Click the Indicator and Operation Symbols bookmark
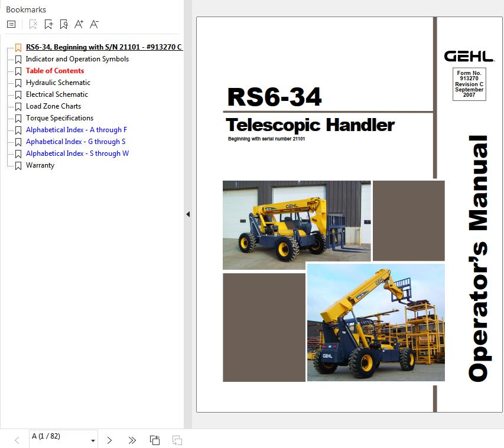The width and height of the screenshot is (504, 448). (77, 59)
